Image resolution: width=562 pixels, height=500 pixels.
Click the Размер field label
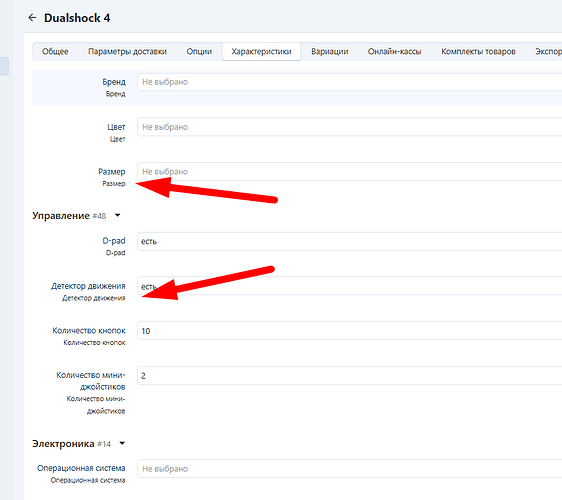(x=112, y=172)
